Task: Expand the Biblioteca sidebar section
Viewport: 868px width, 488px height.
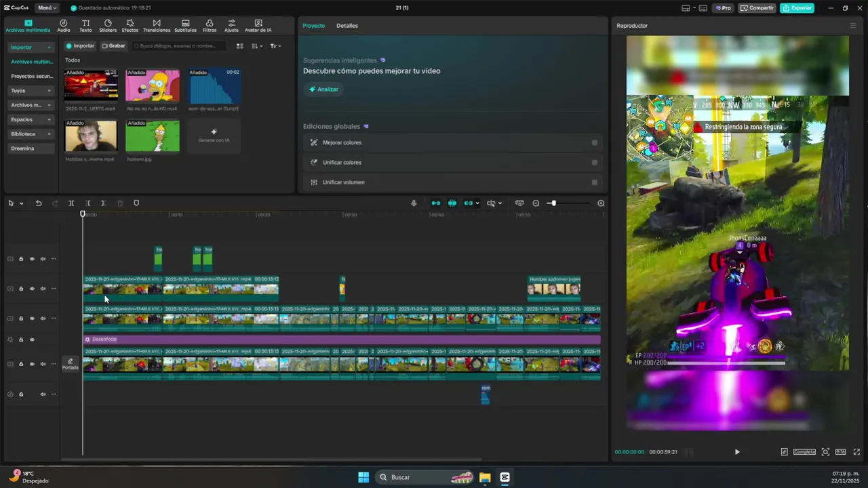Action: (31, 134)
